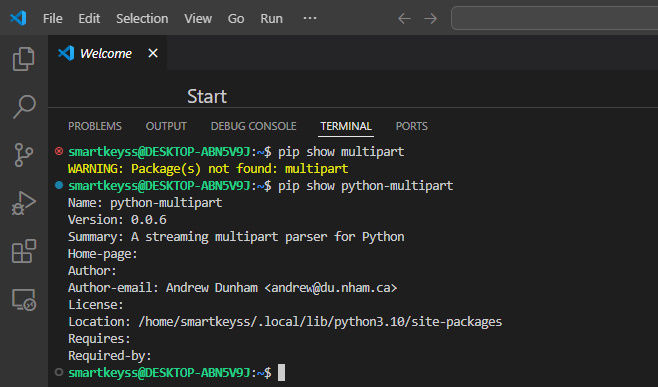Open the Explorer view in activity bar

pos(24,59)
